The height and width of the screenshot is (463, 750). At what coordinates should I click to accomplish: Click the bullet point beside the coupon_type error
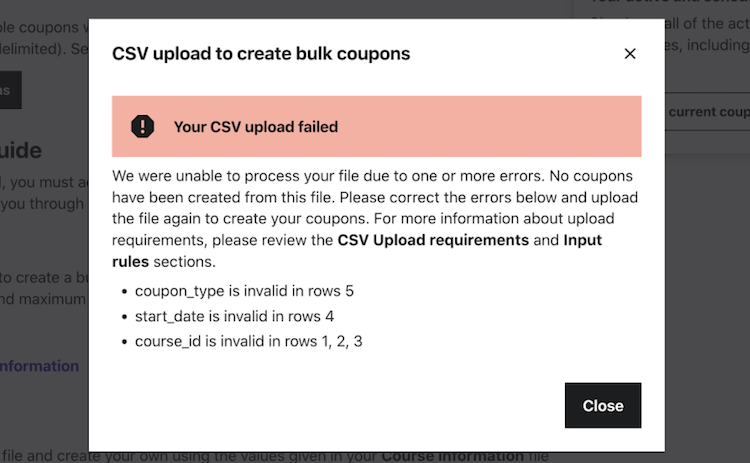(x=123, y=292)
